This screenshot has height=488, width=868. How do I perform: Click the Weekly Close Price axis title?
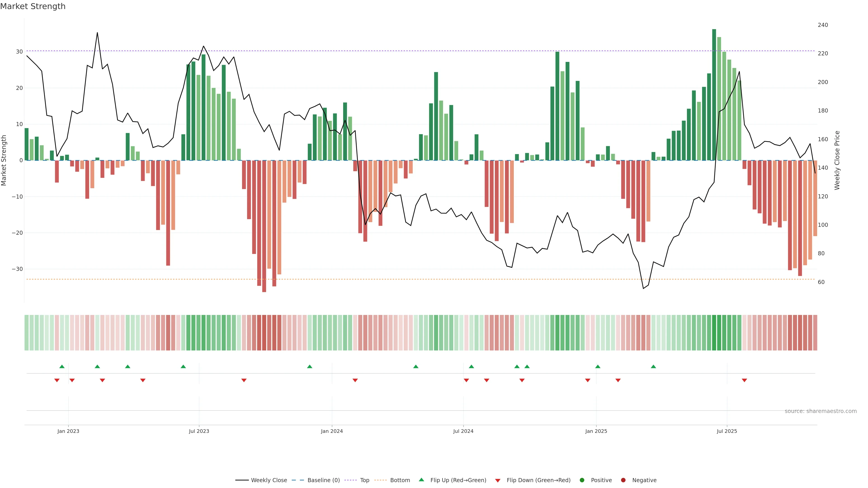pyautogui.click(x=837, y=160)
